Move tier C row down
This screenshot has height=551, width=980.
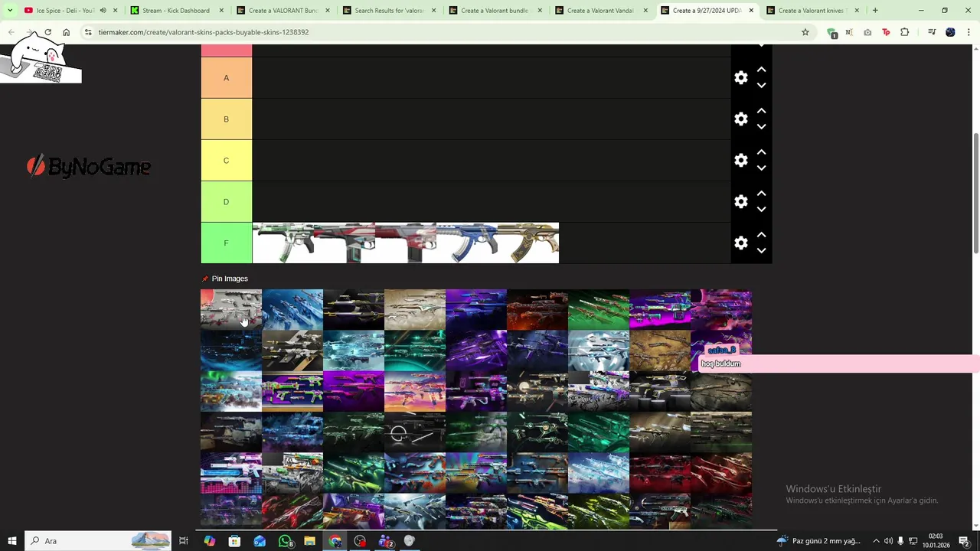click(x=761, y=168)
